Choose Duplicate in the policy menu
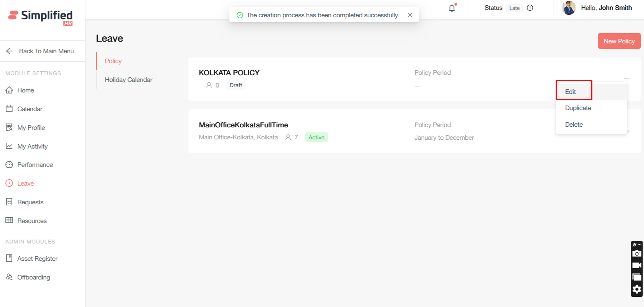Screen dimensions: 644x307 pyautogui.click(x=578, y=108)
